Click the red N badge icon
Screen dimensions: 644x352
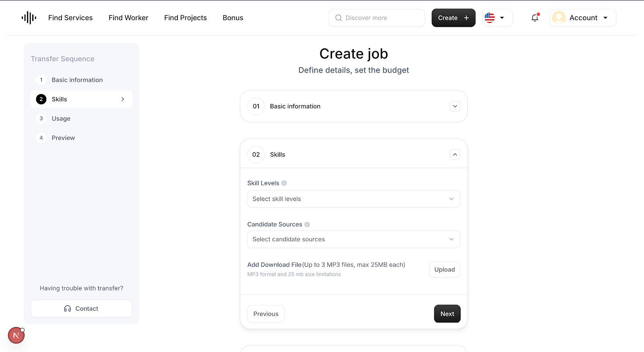pos(16,335)
